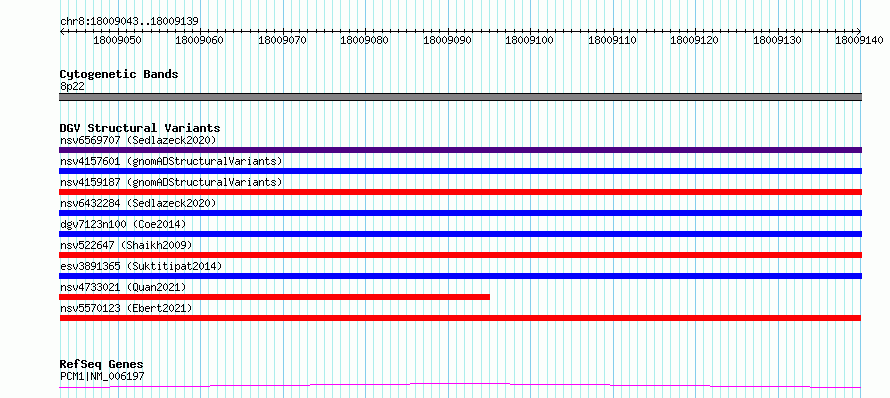Open variant label nsv4159187 (gnomADStructuralVariants)
The width and height of the screenshot is (890, 398).
(171, 182)
